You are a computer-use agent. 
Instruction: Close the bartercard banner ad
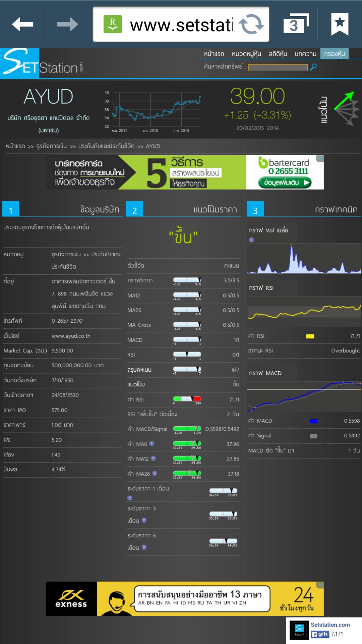pos(320,158)
